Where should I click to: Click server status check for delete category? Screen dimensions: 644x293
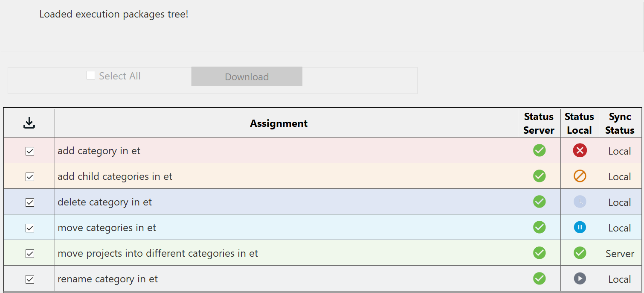[539, 202]
